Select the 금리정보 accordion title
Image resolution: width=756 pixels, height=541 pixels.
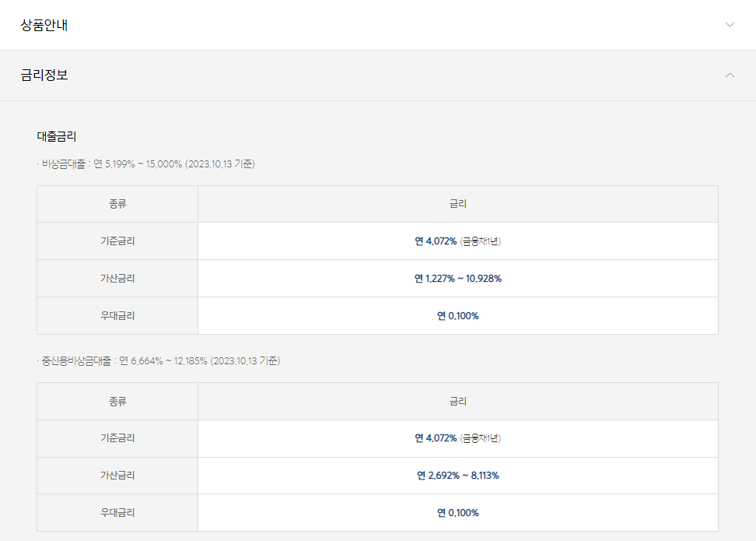click(44, 75)
